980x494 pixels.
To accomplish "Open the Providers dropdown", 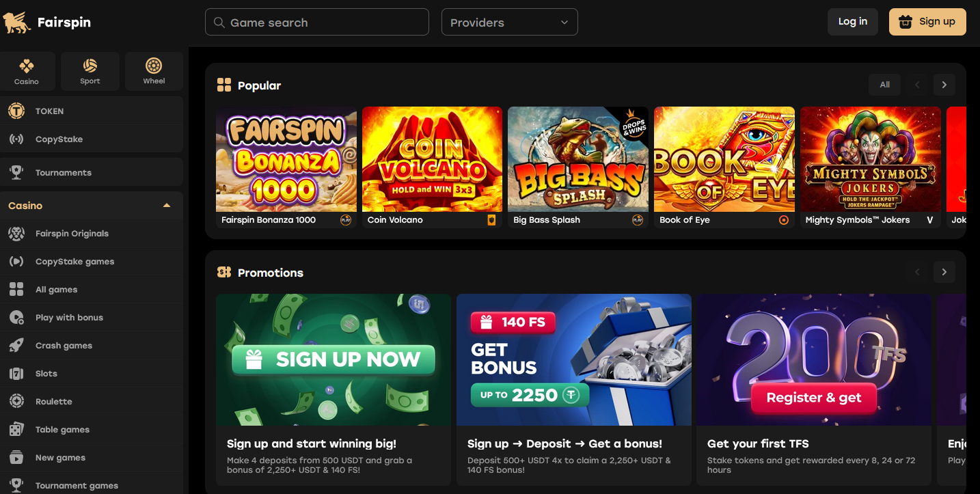I will pos(510,22).
